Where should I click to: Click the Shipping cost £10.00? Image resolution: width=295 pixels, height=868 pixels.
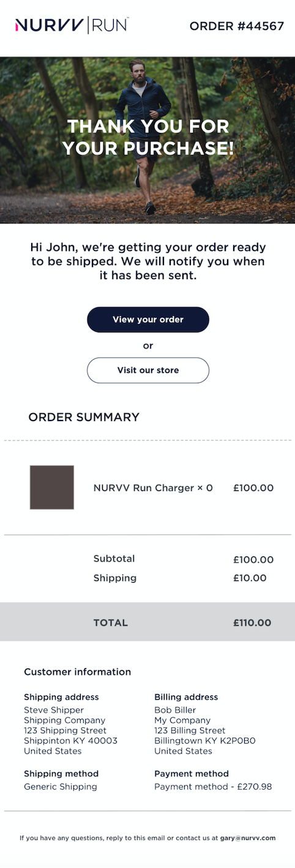click(x=250, y=578)
